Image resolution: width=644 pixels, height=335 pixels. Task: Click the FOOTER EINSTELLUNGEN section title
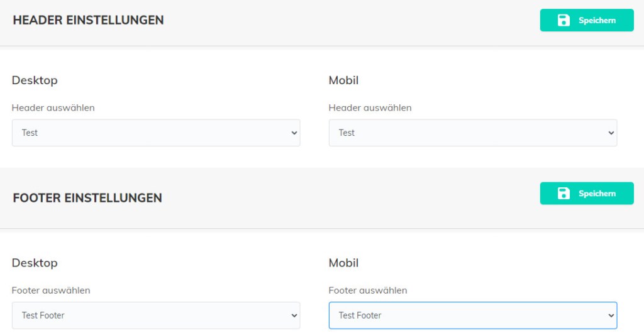tap(87, 198)
